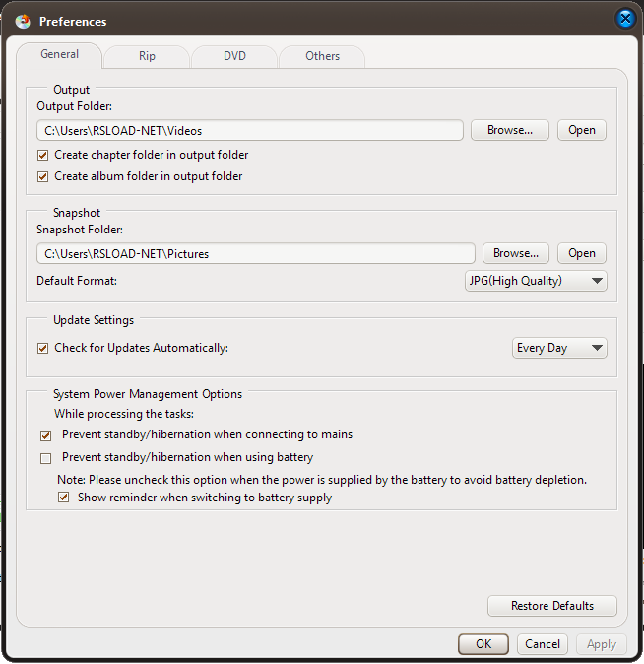The width and height of the screenshot is (644, 664).
Task: Confirm settings with OK
Action: pos(483,644)
